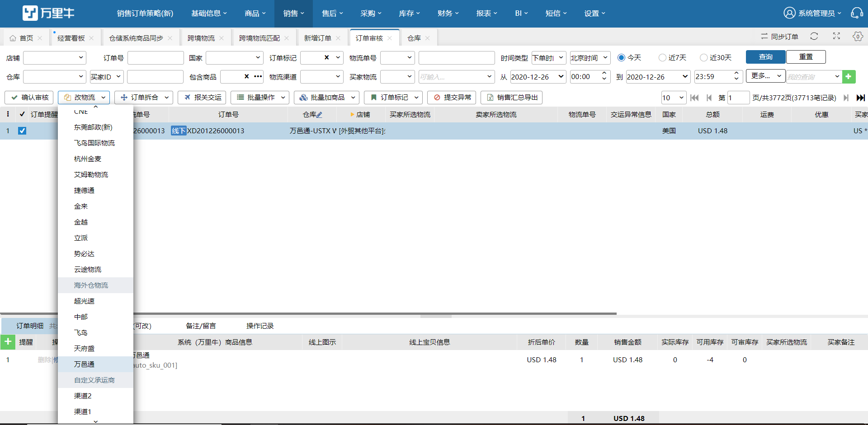The height and width of the screenshot is (425, 868).
Task: Open column options three-dot icon in grid
Action: 8,114
